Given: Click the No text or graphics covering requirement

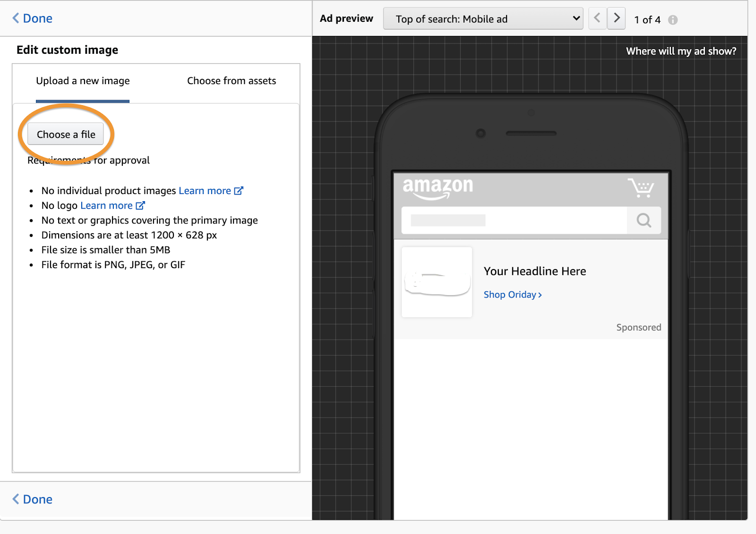Looking at the screenshot, I should 150,220.
